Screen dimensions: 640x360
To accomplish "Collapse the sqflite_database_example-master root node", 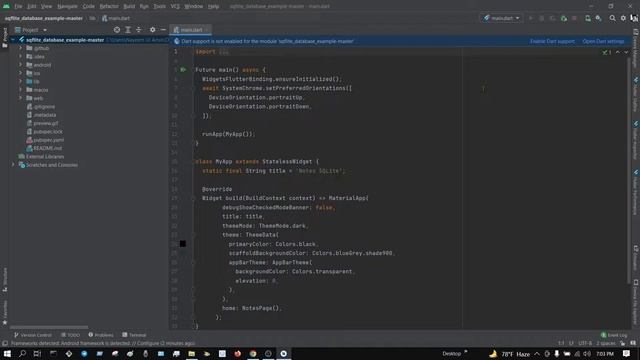I will (x=13, y=40).
